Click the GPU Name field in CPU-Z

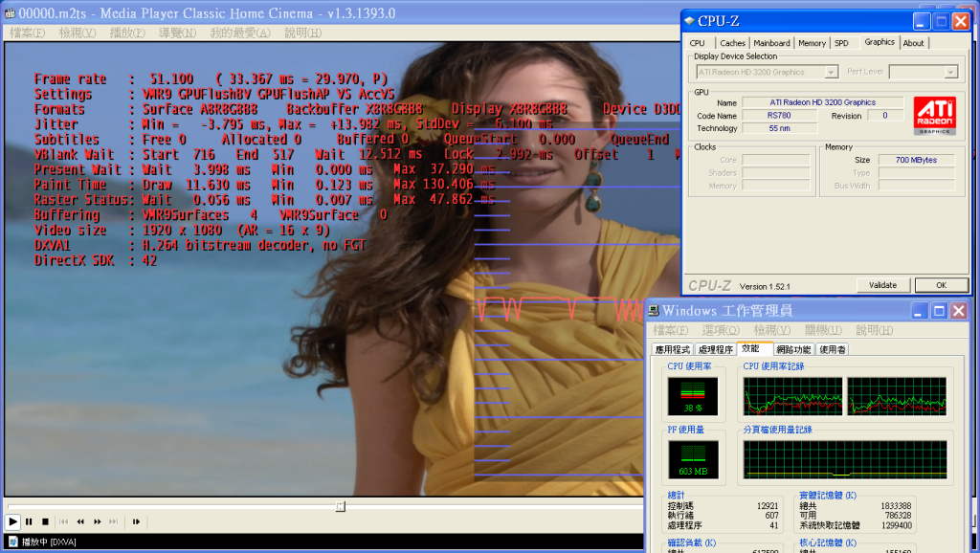[x=822, y=102]
